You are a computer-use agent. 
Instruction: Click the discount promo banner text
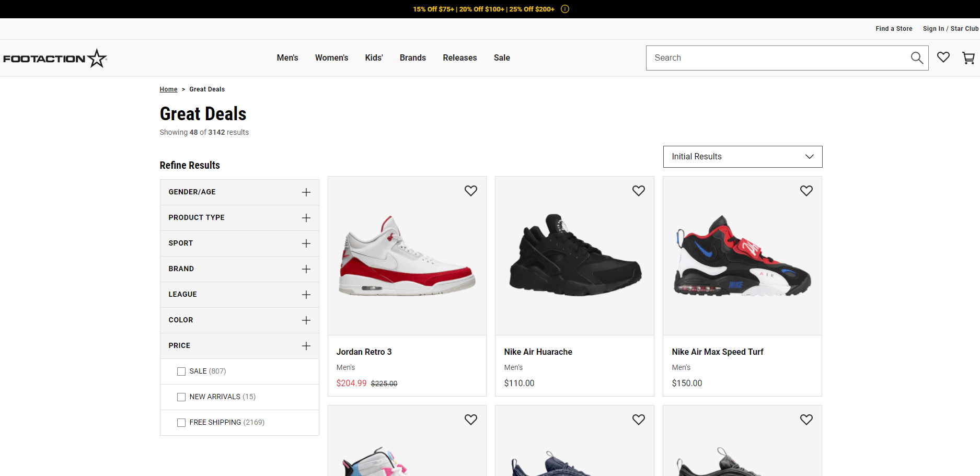pyautogui.click(x=483, y=9)
